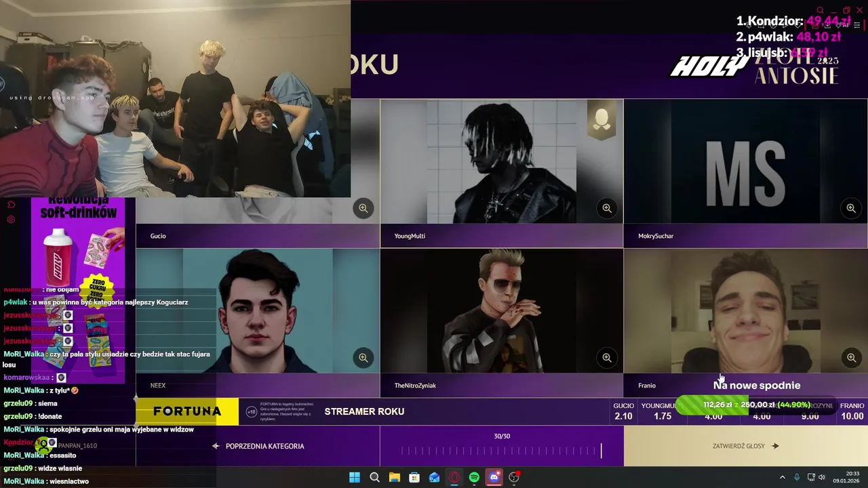Open OBS Studio from taskbar
The height and width of the screenshot is (488, 868).
click(x=514, y=477)
